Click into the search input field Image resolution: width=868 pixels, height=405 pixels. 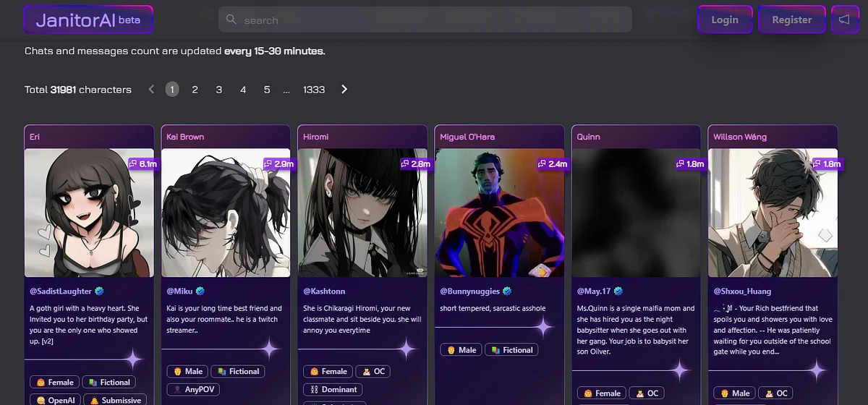[434, 20]
